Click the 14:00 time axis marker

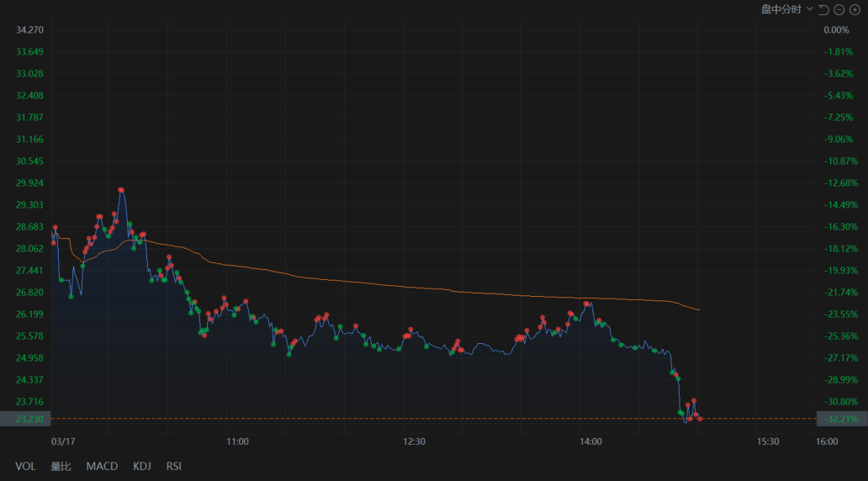590,441
